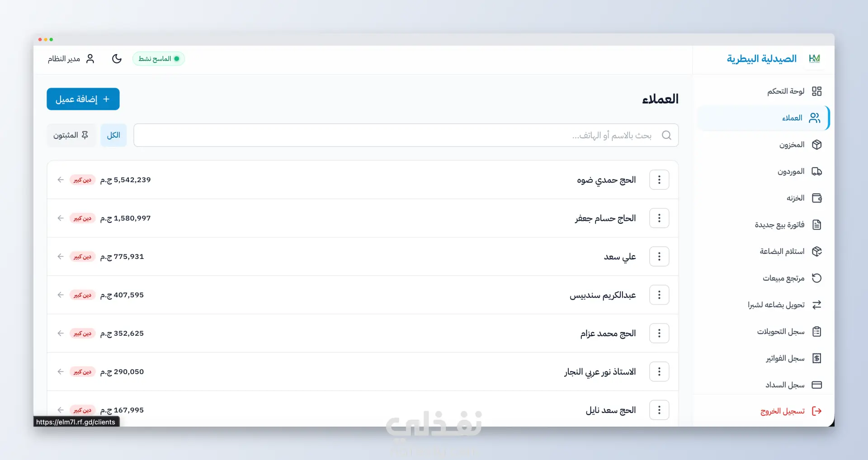Open three-dot menu for الحج حمدي ضوه
The height and width of the screenshot is (460, 868).
click(659, 180)
